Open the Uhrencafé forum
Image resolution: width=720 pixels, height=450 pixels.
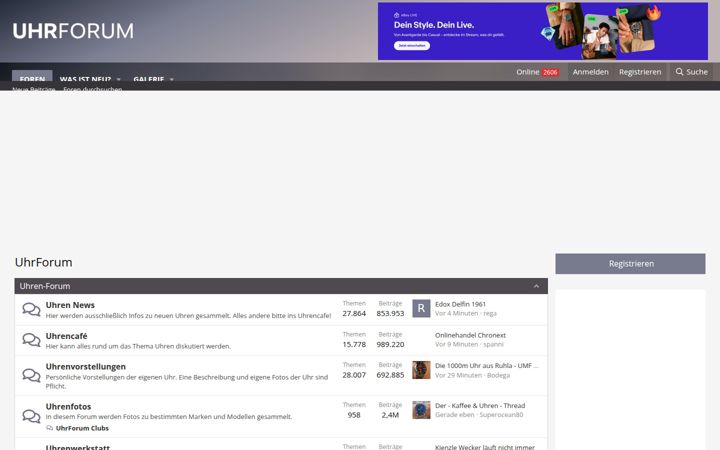(x=67, y=336)
